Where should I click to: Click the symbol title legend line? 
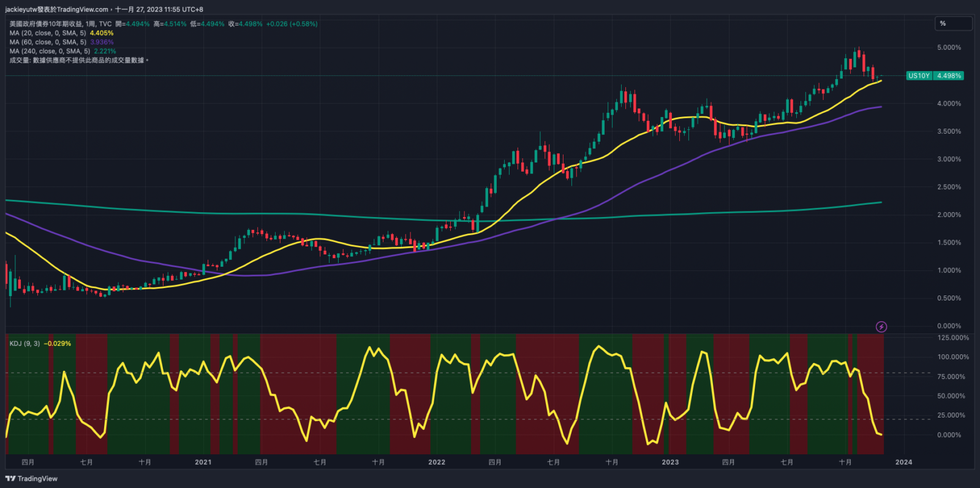click(x=61, y=24)
